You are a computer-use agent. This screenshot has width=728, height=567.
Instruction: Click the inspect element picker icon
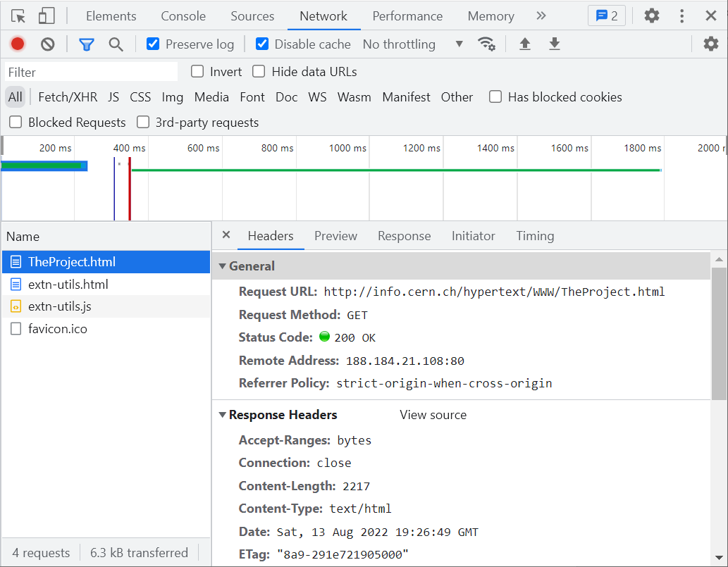coord(18,16)
